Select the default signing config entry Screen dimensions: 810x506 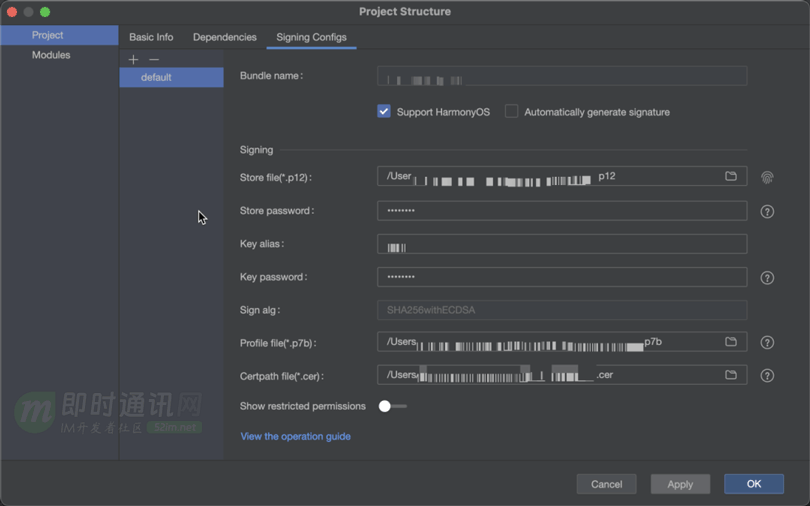click(172, 77)
